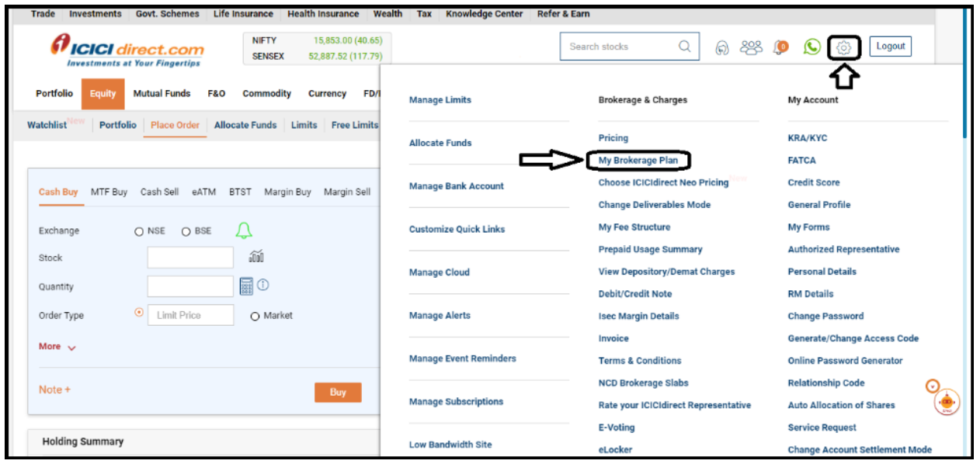Viewport: 980px width, 464px height.
Task: Expand the Note + section
Action: [x=54, y=390]
